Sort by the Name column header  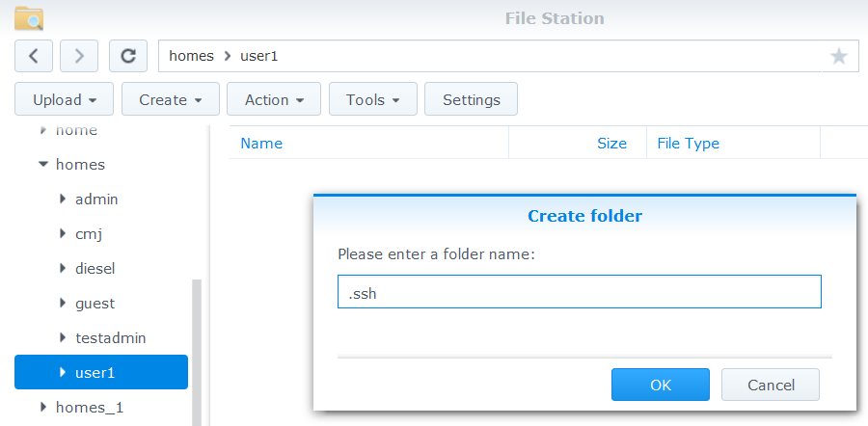click(x=261, y=144)
